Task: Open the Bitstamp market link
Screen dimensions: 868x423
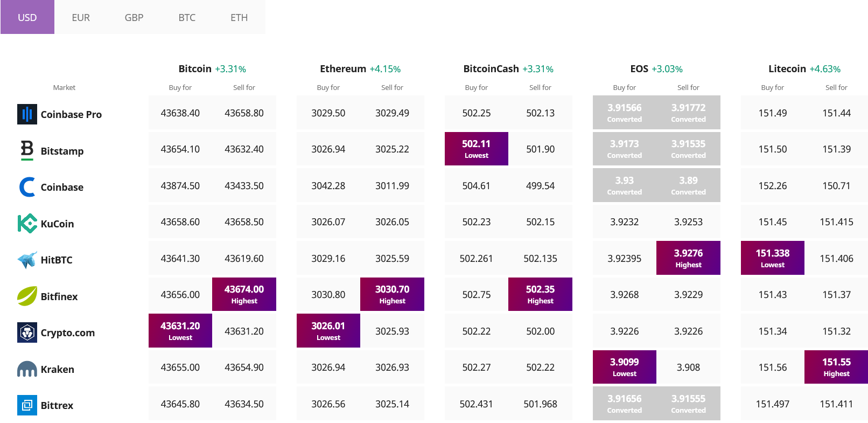Action: (x=62, y=151)
